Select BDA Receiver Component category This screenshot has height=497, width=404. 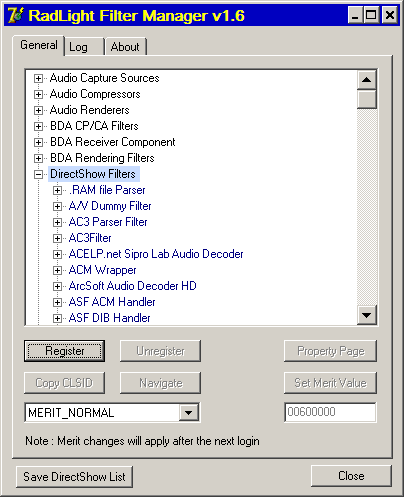112,142
